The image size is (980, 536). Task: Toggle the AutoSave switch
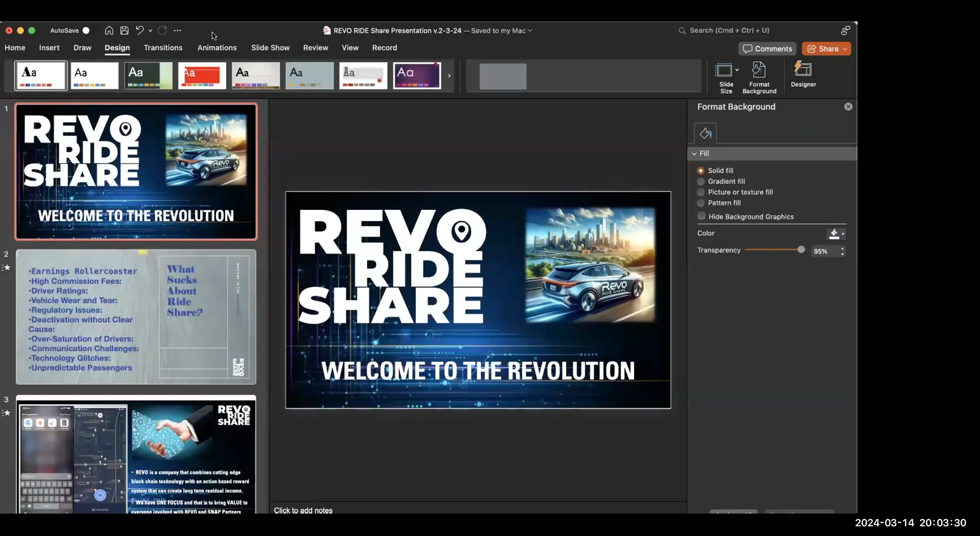[86, 31]
